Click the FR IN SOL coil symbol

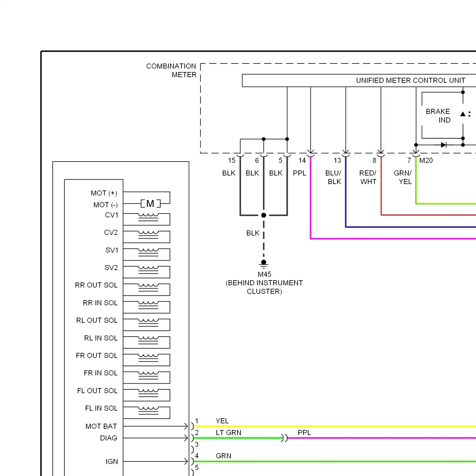[148, 375]
